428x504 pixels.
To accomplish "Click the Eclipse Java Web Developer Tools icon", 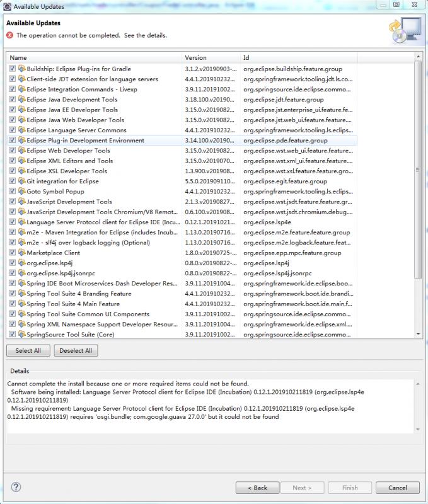I will click(x=22, y=120).
